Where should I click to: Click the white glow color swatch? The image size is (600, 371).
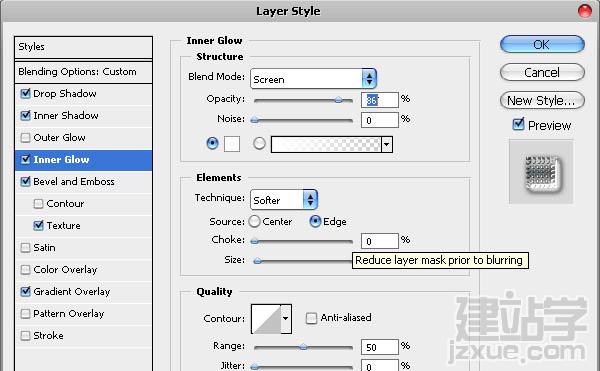tap(232, 144)
